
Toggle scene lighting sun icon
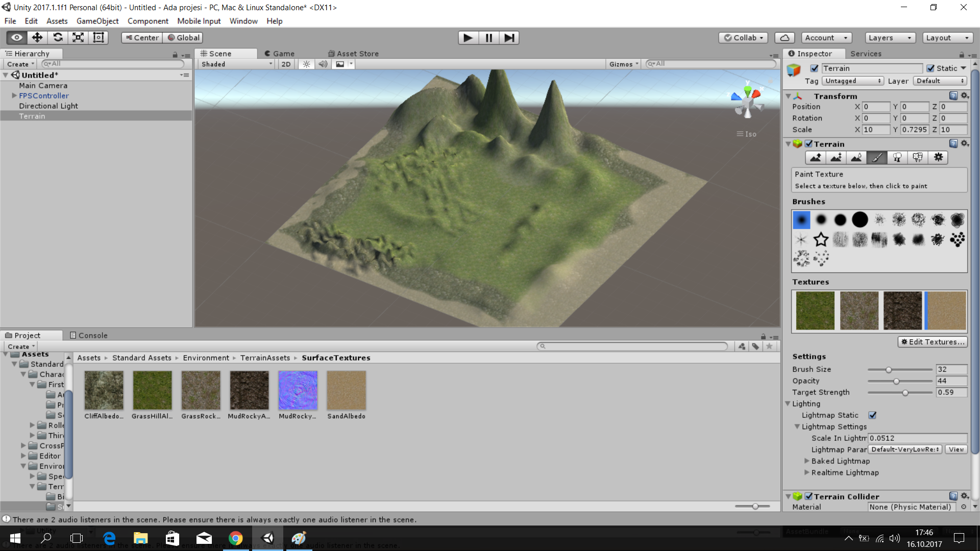pyautogui.click(x=306, y=64)
